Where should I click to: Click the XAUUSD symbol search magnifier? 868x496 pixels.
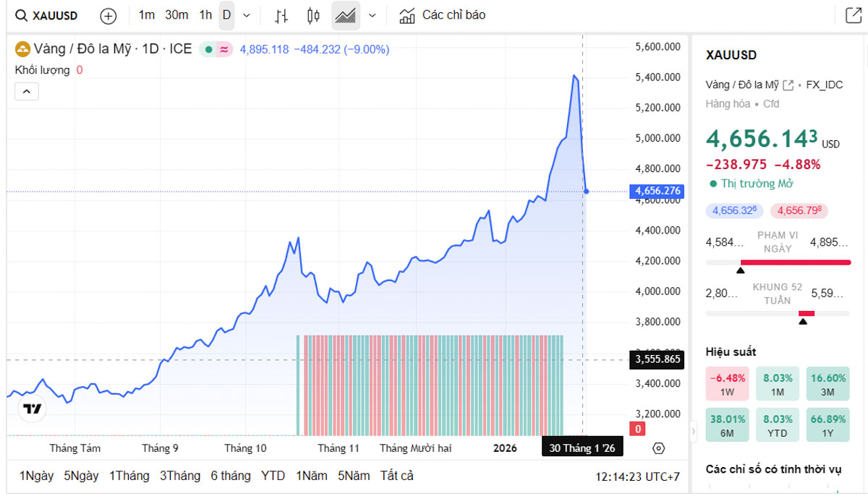(x=22, y=15)
